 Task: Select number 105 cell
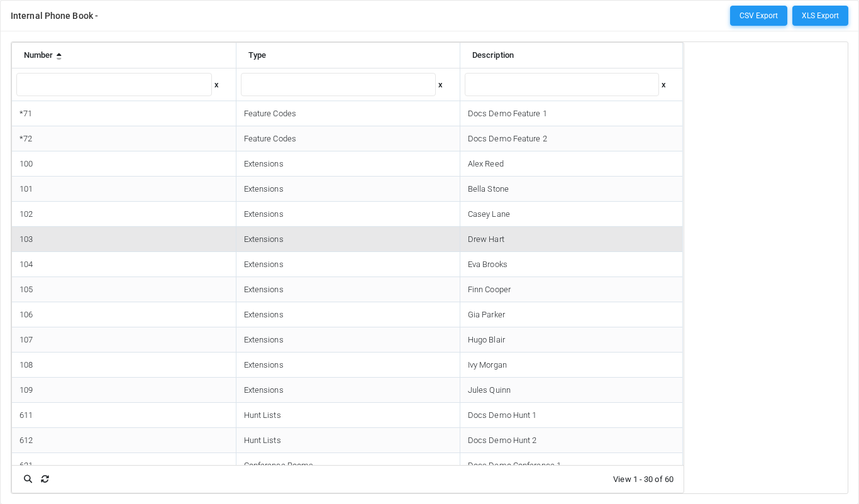[124, 290]
